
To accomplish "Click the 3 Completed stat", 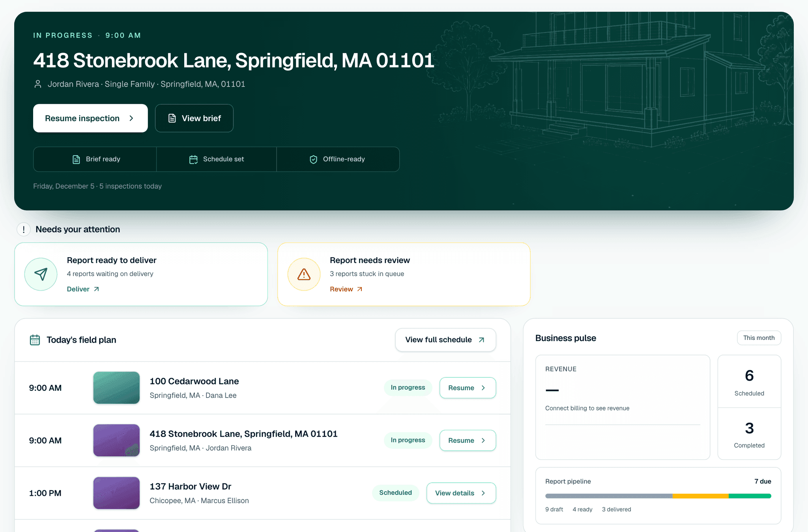I will 749,434.
